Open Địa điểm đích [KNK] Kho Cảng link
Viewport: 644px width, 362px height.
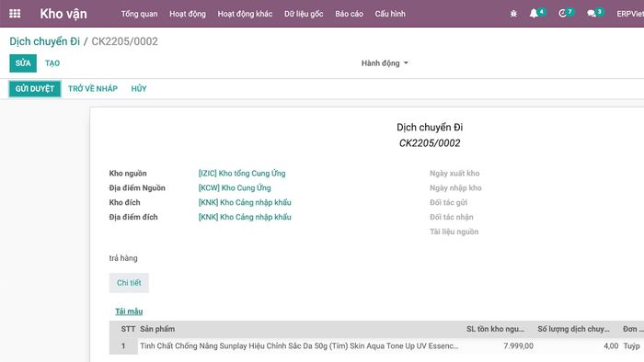click(245, 217)
